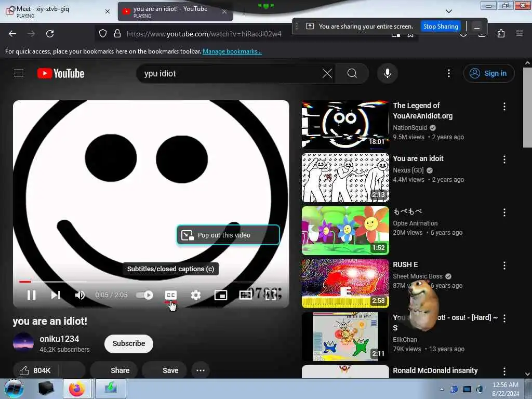Reload the current page
This screenshot has height=399, width=532.
(50, 34)
